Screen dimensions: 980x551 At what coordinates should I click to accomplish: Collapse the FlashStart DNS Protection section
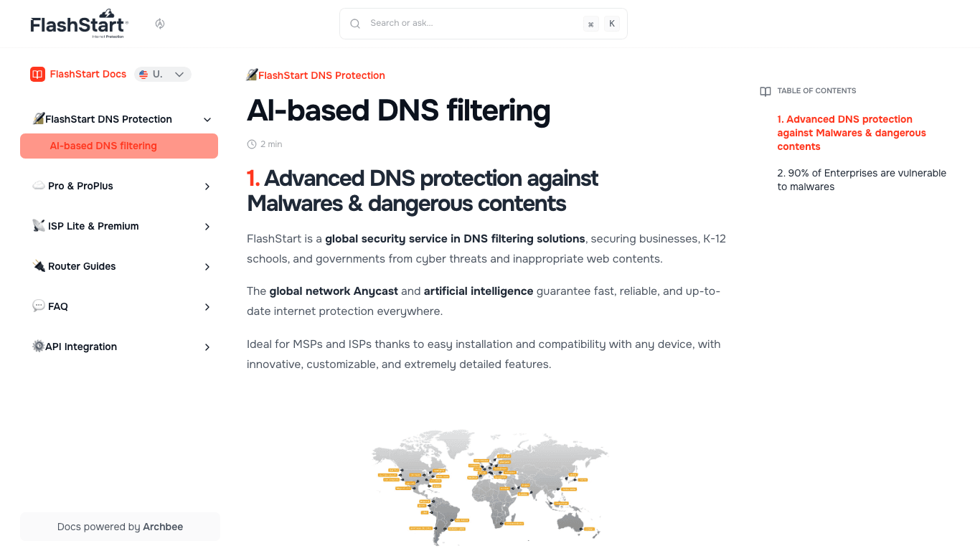207,119
